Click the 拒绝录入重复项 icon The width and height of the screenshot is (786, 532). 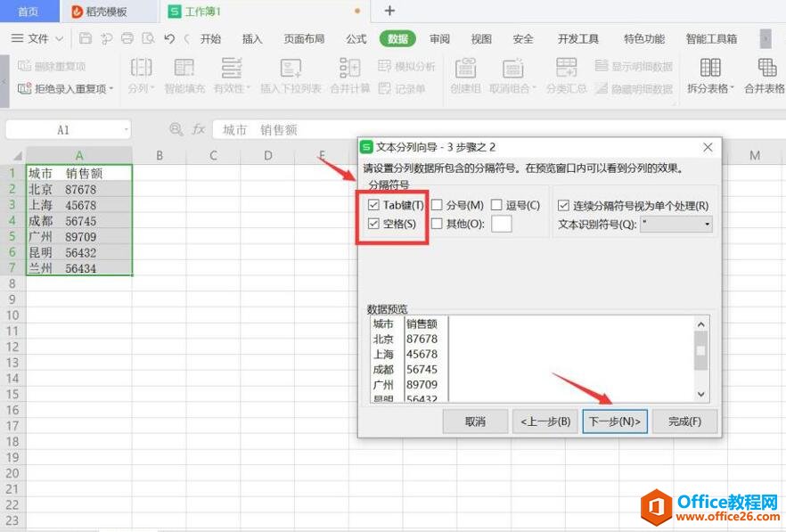(25, 88)
